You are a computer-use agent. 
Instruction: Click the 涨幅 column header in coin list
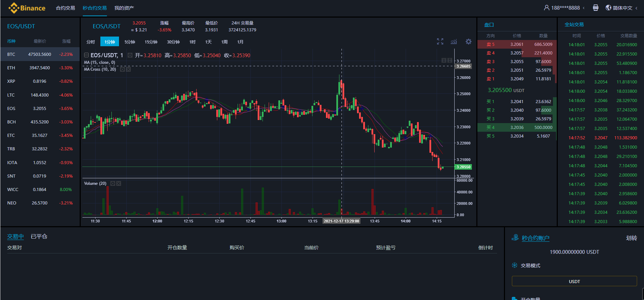tap(66, 41)
